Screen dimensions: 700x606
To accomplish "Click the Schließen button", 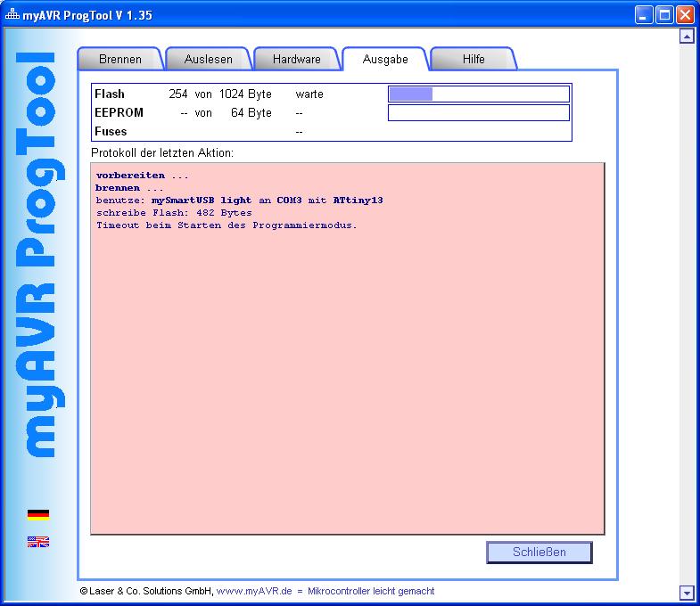I will [x=539, y=552].
